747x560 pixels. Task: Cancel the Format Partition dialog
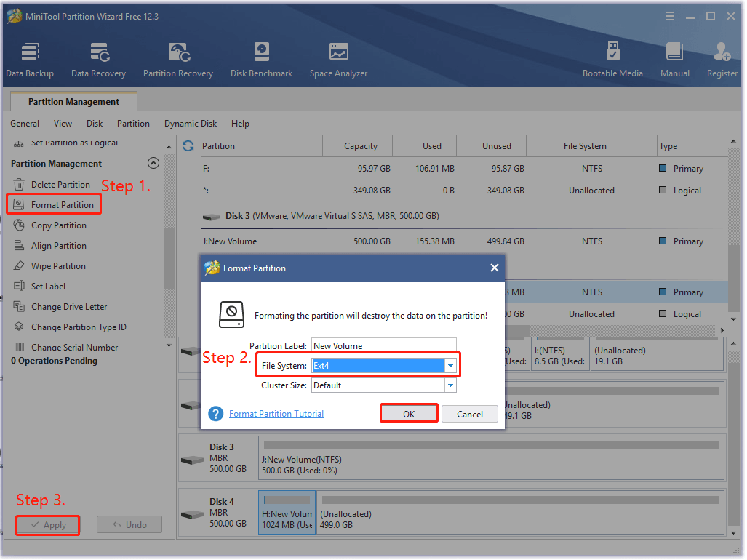click(470, 415)
